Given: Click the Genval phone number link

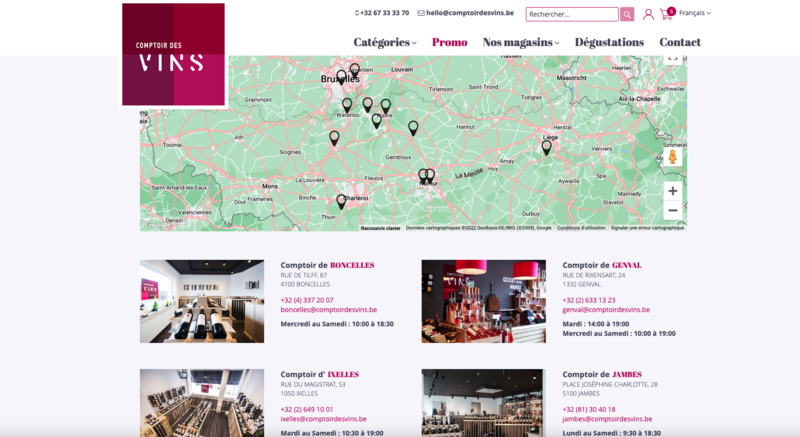Looking at the screenshot, I should click(589, 300).
